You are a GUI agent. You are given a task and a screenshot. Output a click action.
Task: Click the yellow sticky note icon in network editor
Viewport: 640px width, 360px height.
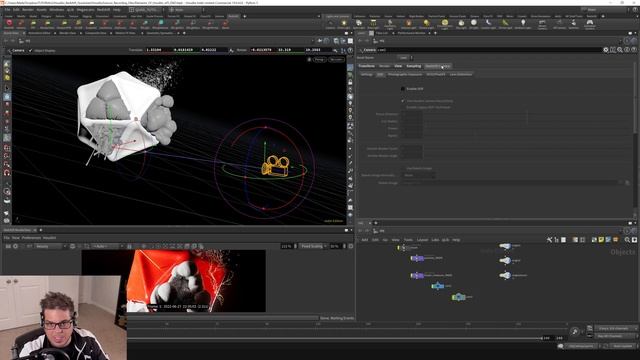601,240
